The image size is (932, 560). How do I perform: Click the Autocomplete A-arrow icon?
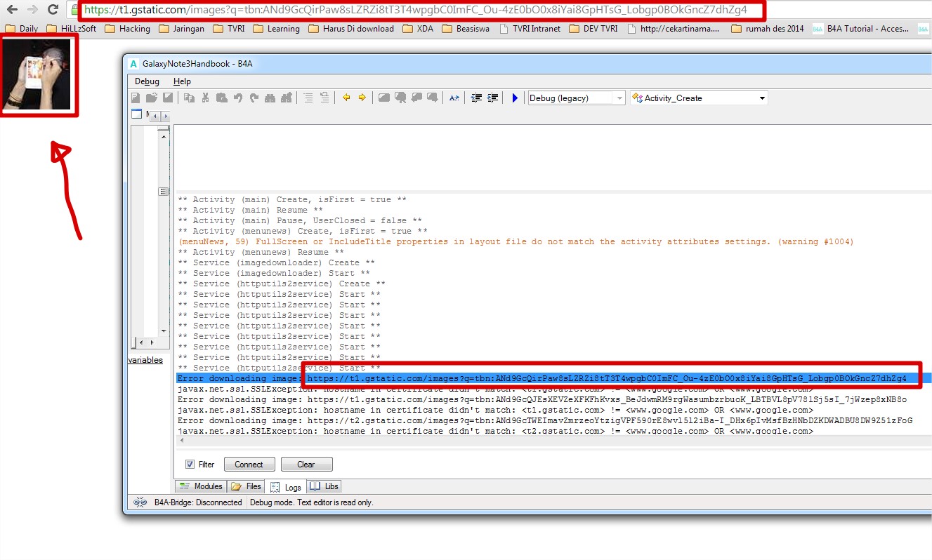click(454, 98)
